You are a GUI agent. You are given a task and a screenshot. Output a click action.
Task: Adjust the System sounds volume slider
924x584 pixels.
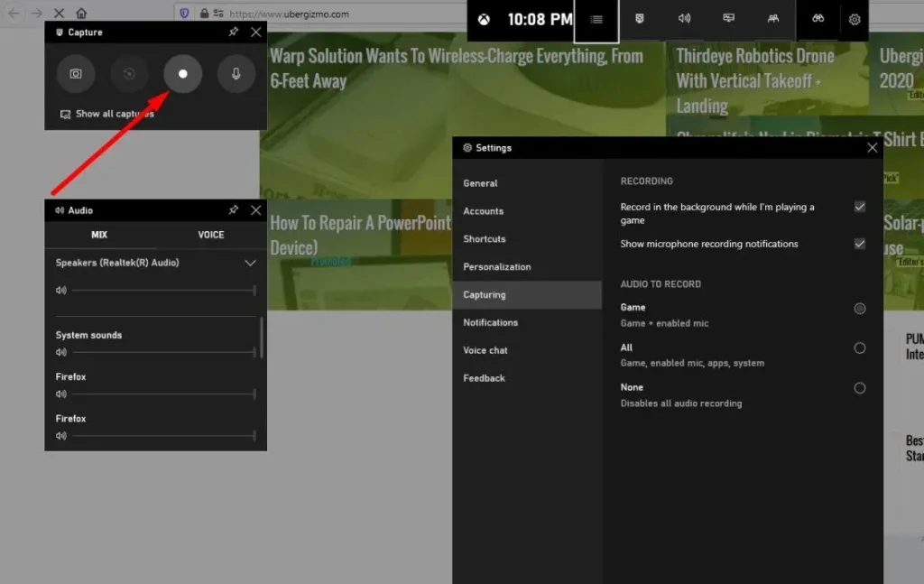pos(164,352)
